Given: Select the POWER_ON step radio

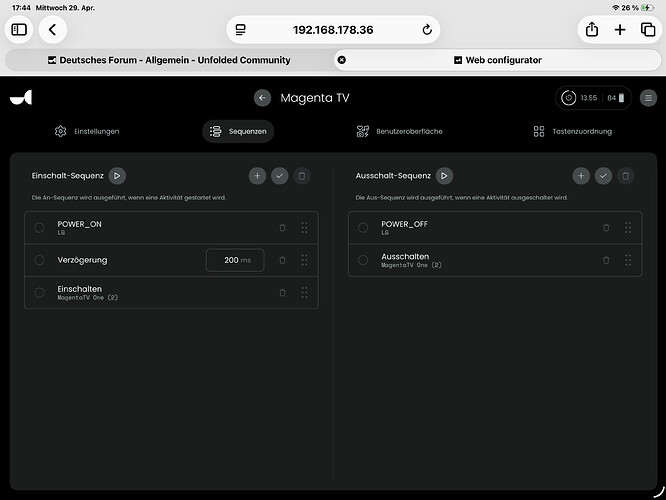Looking at the screenshot, I should 39,228.
